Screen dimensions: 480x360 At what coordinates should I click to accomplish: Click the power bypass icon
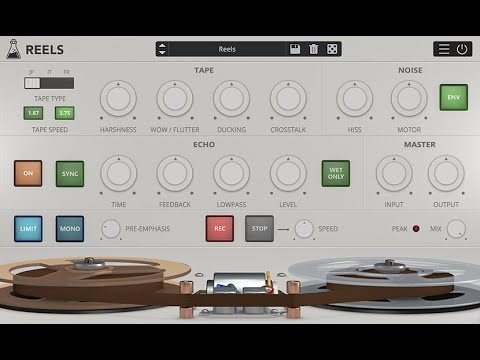(x=462, y=49)
